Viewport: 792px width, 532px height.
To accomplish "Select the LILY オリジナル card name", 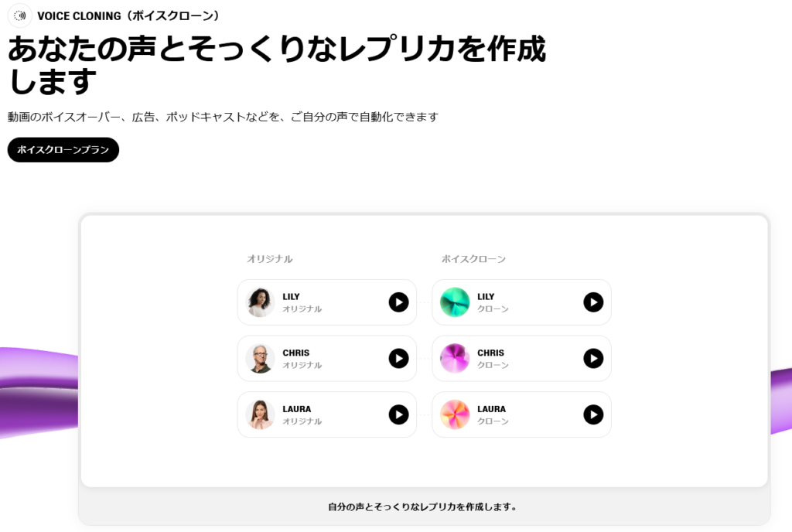I will [291, 296].
